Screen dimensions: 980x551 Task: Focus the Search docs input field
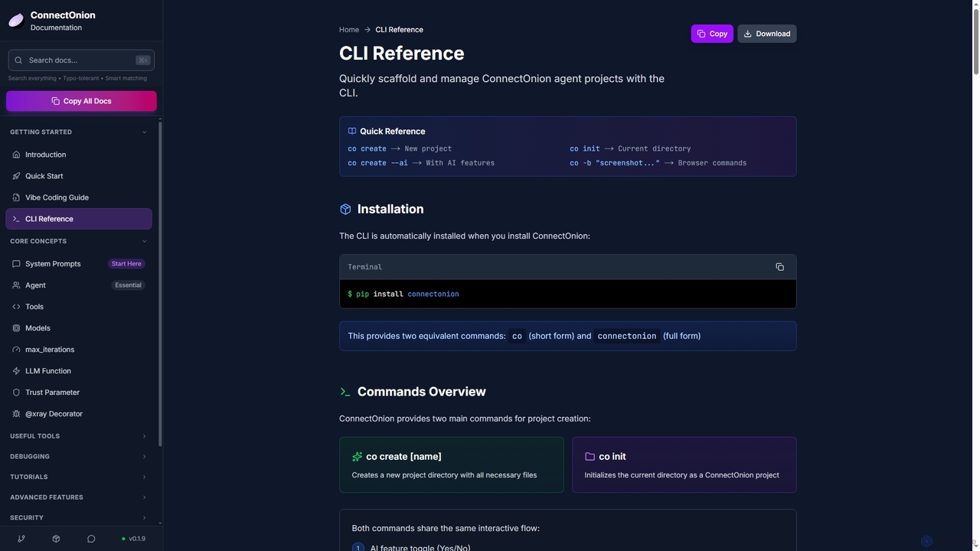[81, 60]
